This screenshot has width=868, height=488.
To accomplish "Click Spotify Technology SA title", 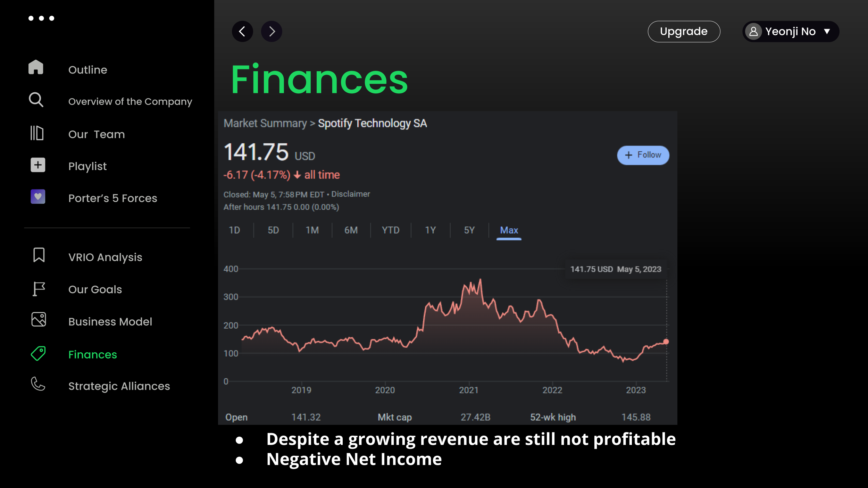I will pos(372,123).
